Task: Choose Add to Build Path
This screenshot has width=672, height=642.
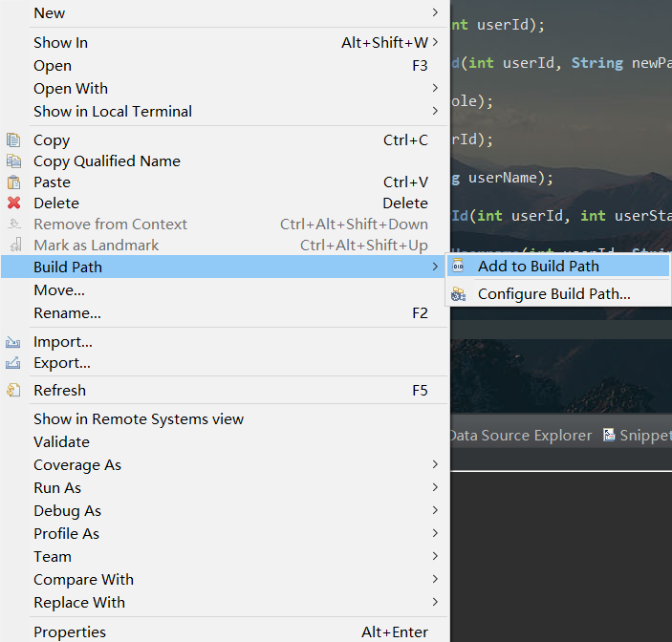Action: click(x=558, y=266)
